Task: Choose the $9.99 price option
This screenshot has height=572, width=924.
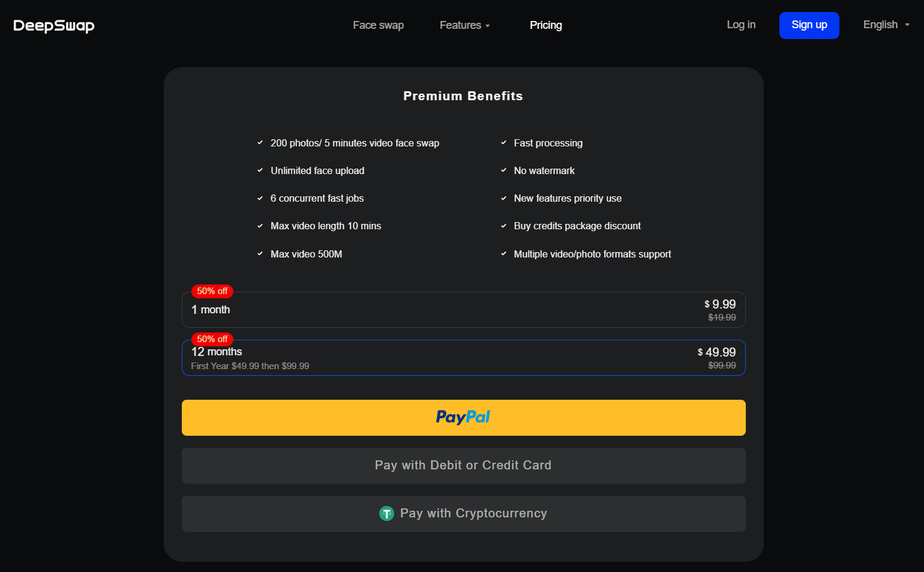Action: click(721, 305)
